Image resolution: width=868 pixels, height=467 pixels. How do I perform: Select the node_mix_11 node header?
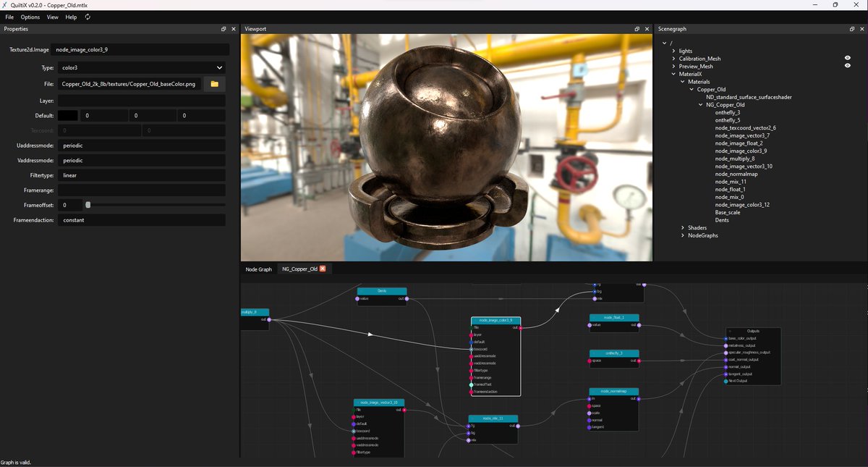click(x=493, y=418)
